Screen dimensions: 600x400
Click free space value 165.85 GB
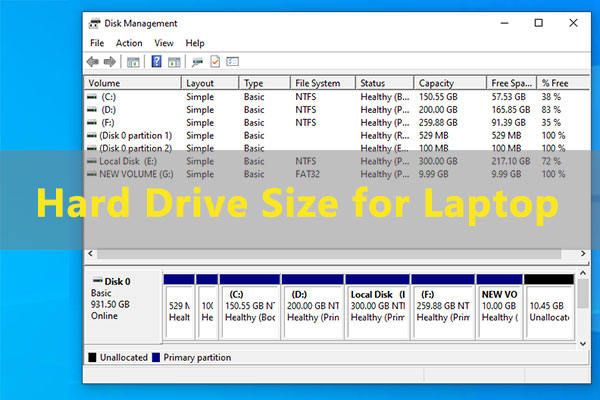pos(511,110)
